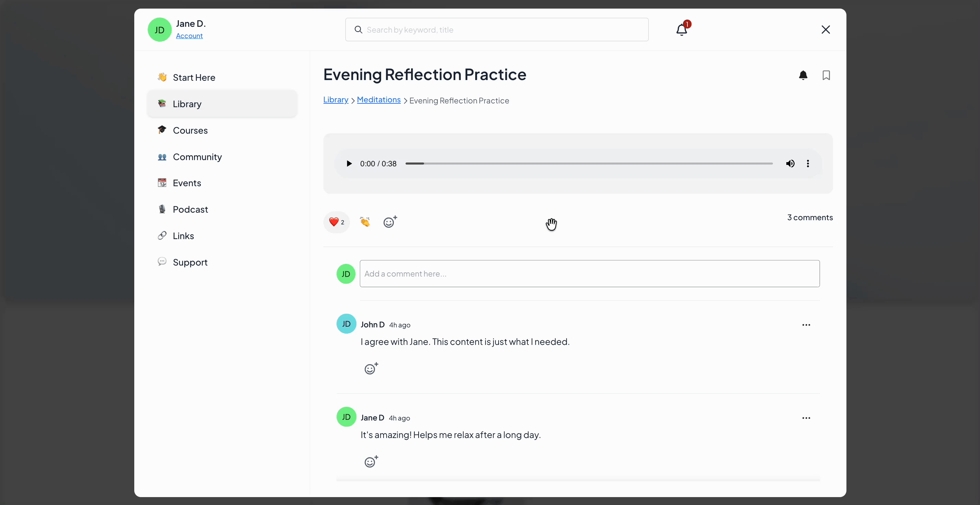
Task: Open the Account link under Jane D.
Action: (189, 36)
